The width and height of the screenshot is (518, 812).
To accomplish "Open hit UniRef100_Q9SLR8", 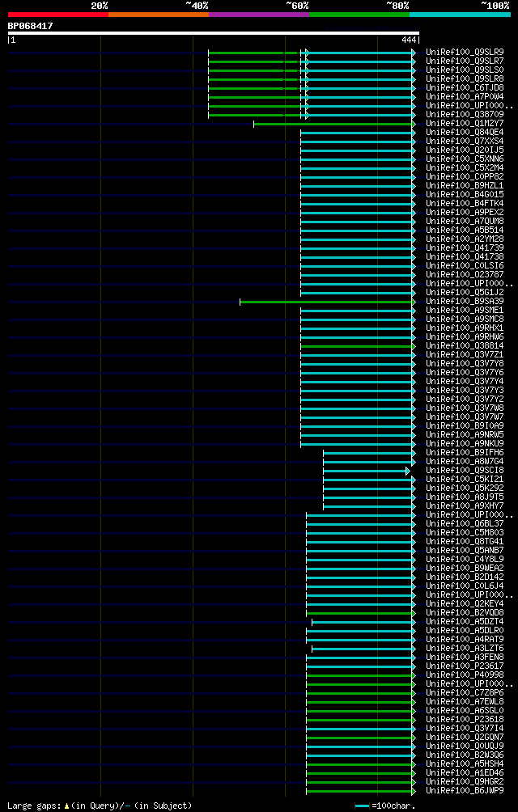I will tap(465, 79).
